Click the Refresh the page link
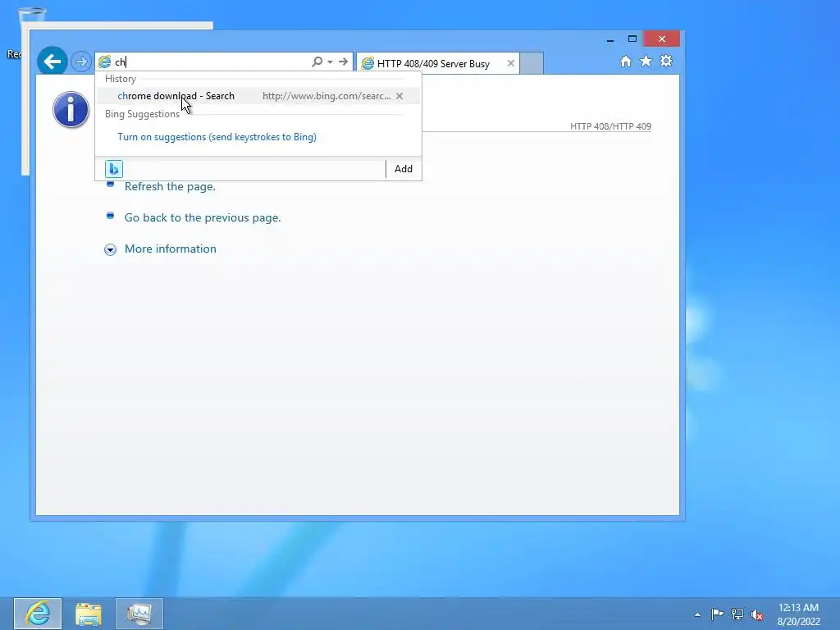The height and width of the screenshot is (630, 840). (170, 186)
